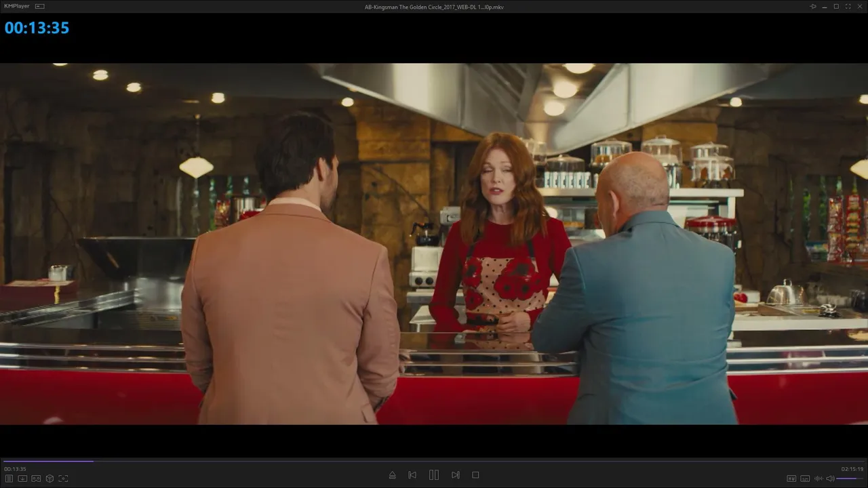
Task: Open the subtitle settings icon
Action: [805, 479]
